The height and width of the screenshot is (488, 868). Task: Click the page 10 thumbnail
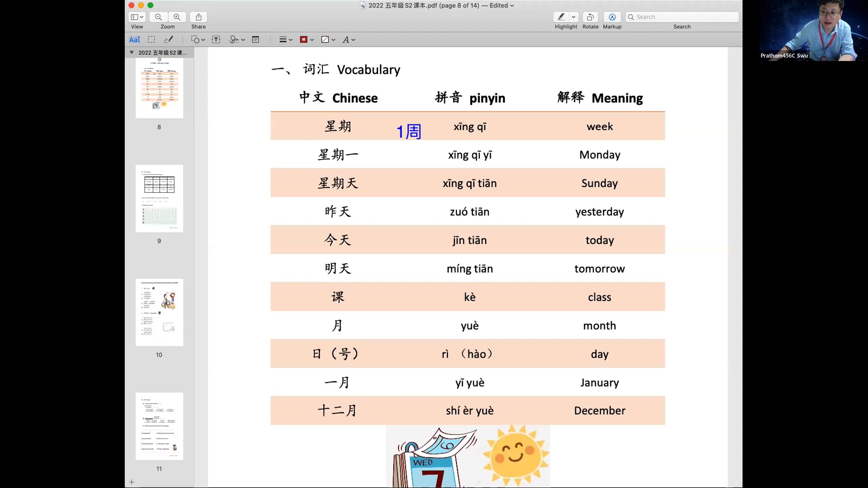pos(159,312)
